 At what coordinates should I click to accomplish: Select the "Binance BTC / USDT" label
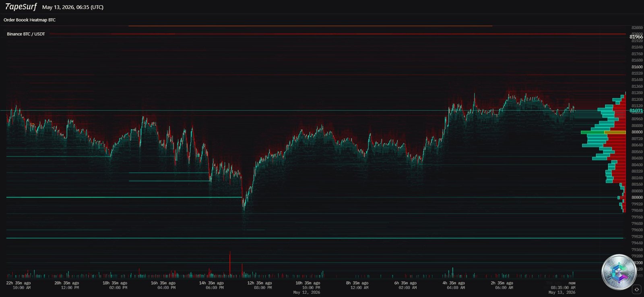tap(26, 34)
